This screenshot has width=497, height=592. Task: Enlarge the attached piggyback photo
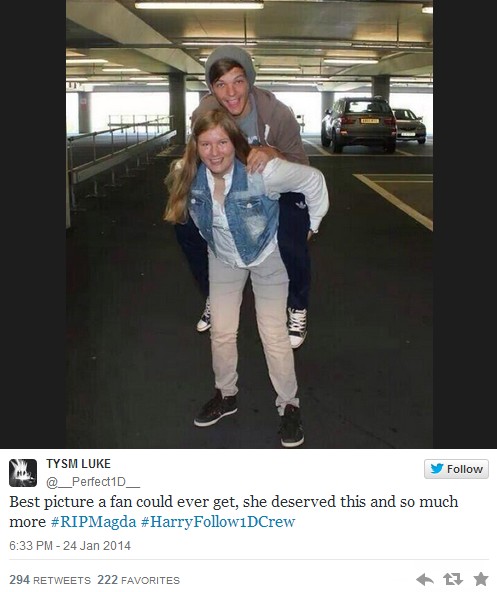point(249,224)
